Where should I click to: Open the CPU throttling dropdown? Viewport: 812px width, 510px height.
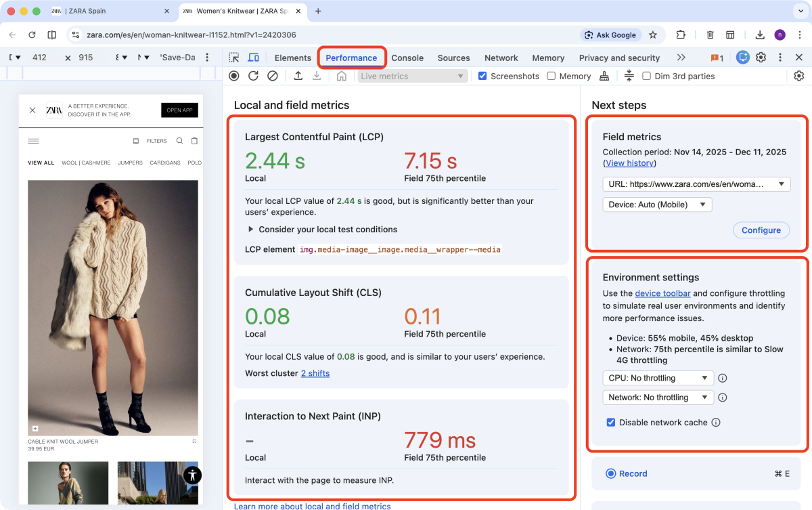point(658,378)
